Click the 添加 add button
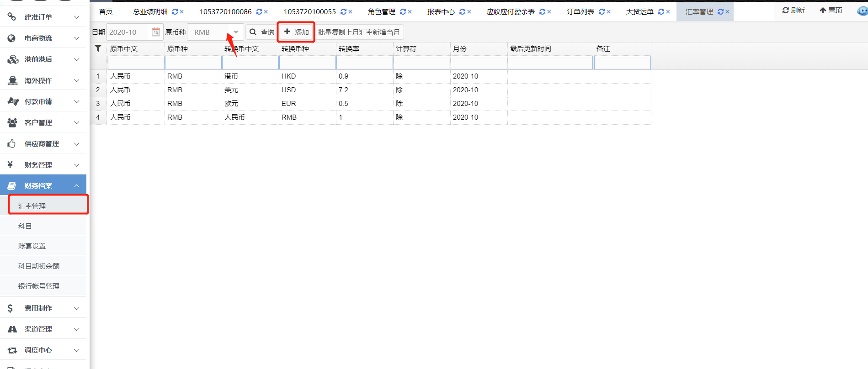 [296, 32]
